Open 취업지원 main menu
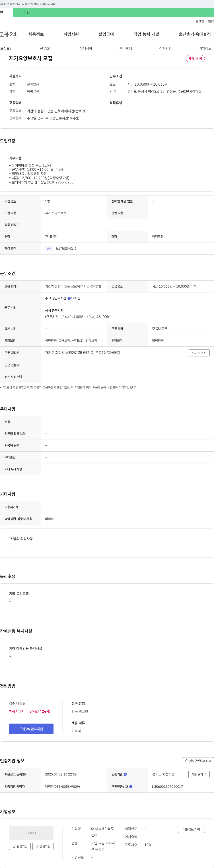Image resolution: width=214 pixels, height=868 pixels. [71, 34]
